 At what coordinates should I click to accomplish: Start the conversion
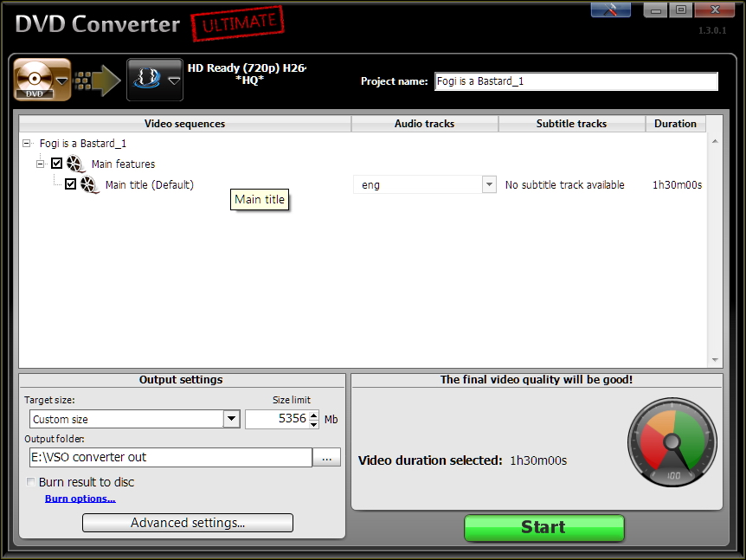click(x=543, y=528)
